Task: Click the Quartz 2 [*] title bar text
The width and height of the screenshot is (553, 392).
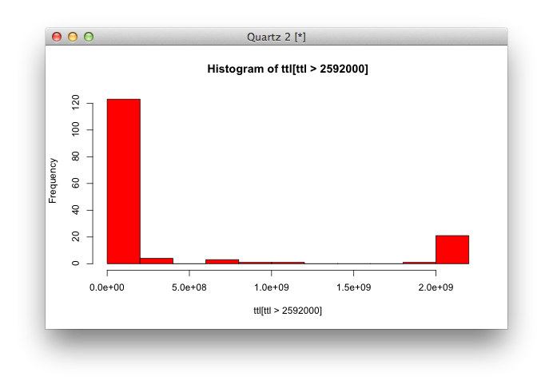Action: coord(276,37)
